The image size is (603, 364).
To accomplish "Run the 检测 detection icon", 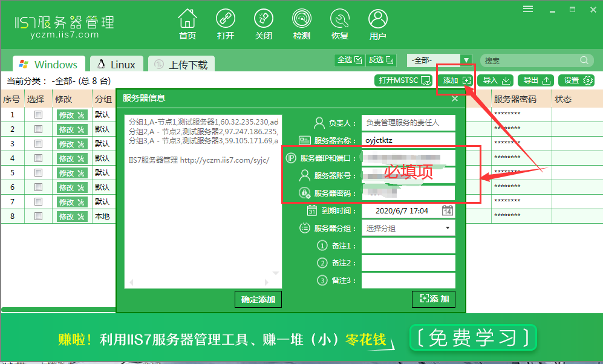I will tap(301, 24).
